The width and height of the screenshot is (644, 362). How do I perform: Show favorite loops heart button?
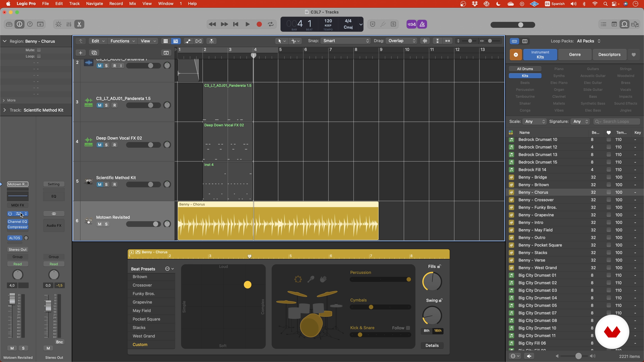pyautogui.click(x=633, y=54)
